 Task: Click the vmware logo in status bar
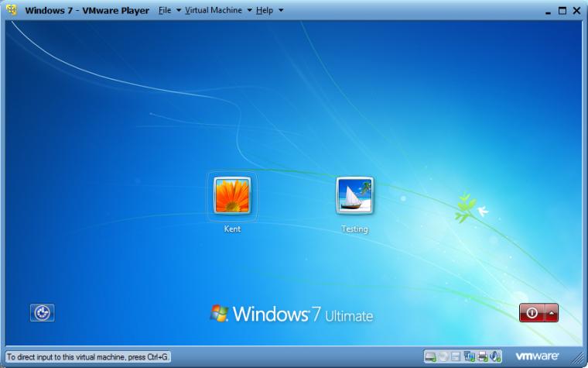(x=537, y=356)
